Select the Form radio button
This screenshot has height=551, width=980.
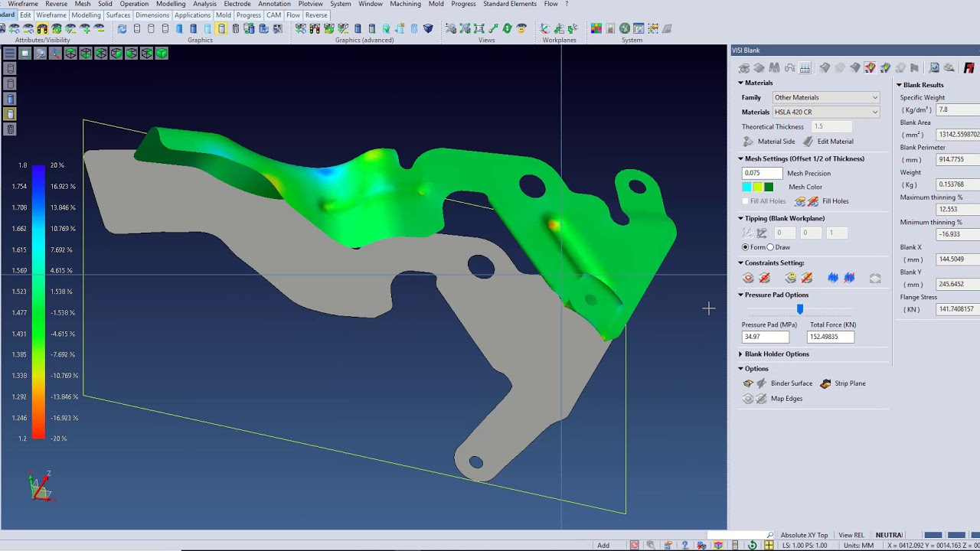coord(745,247)
